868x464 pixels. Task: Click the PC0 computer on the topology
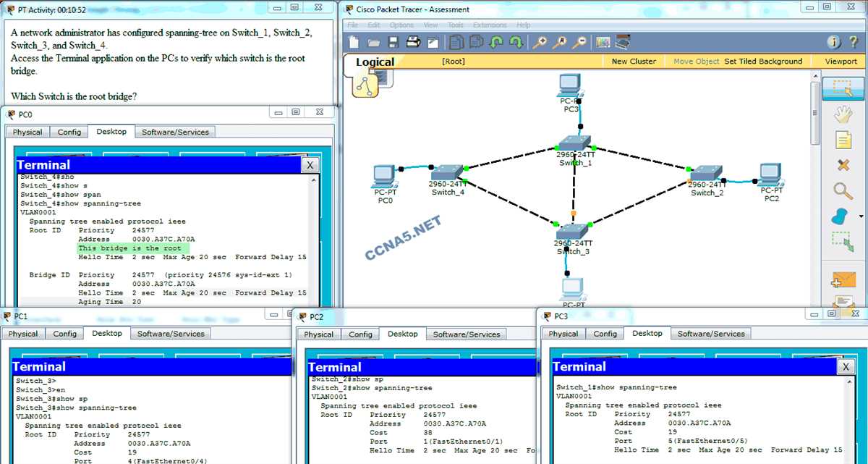[385, 177]
